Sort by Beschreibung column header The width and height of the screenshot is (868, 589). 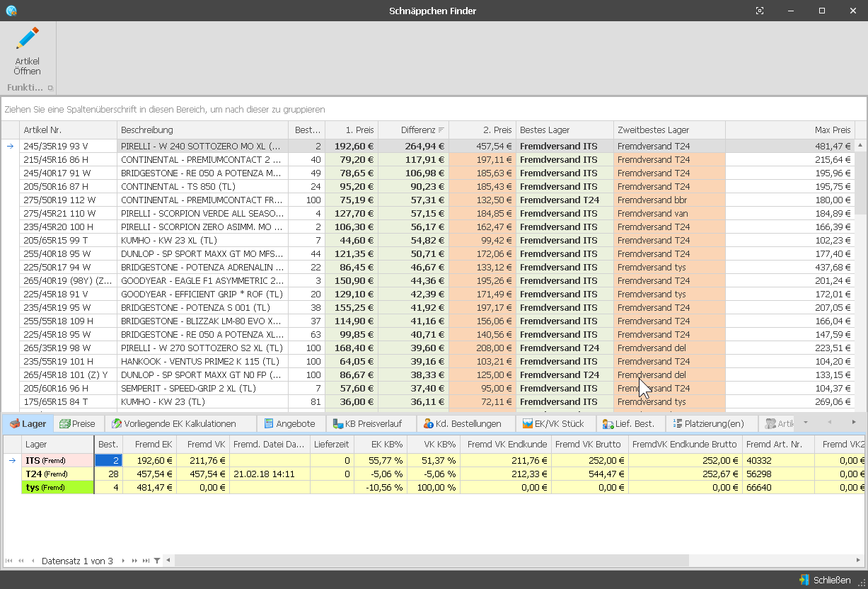pos(202,130)
